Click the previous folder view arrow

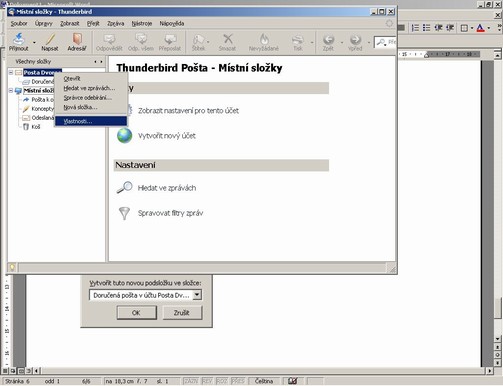95,62
